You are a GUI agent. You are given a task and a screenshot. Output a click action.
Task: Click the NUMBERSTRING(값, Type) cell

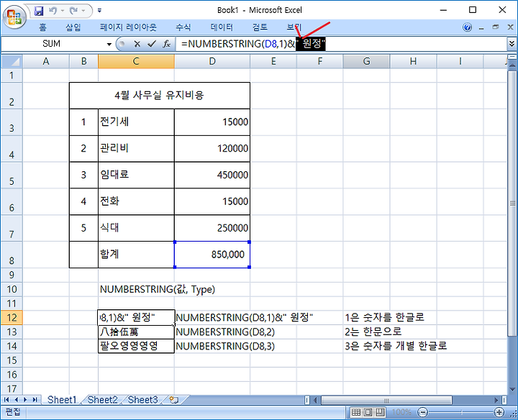(158, 289)
